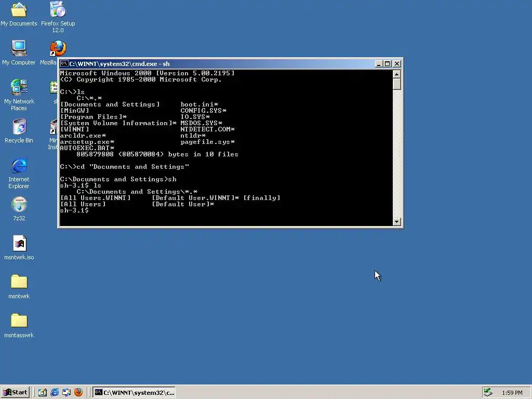Viewport: 532px width, 399px height.
Task: Click the console vertical scrollbar thumb
Action: click(x=396, y=84)
